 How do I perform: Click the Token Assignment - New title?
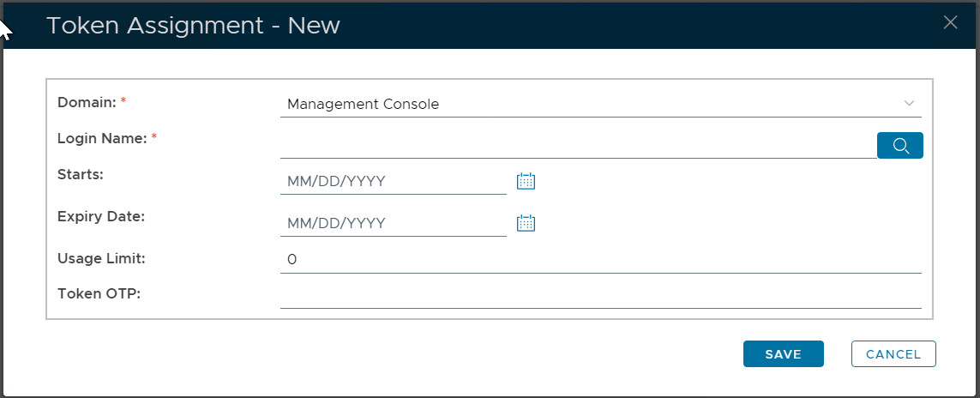[x=193, y=26]
